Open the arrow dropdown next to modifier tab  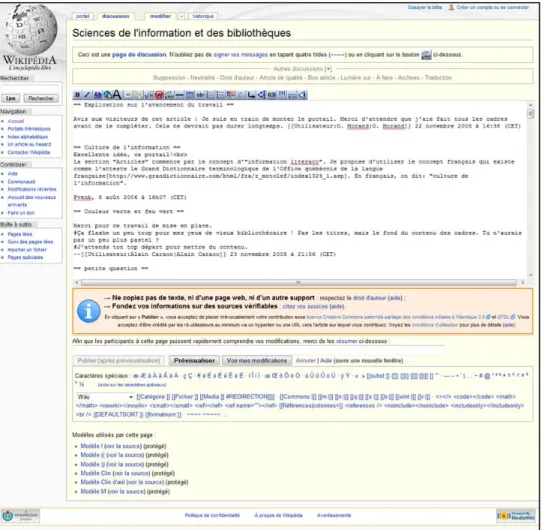pos(181,16)
